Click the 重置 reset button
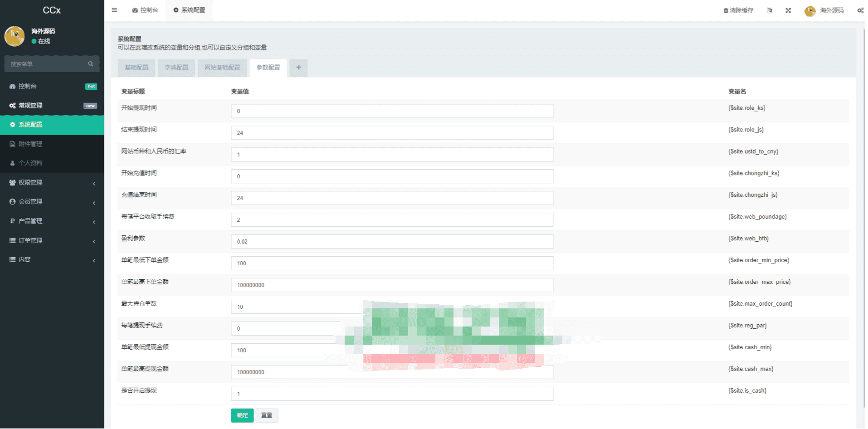Screen dimensions: 868x429 [x=267, y=415]
